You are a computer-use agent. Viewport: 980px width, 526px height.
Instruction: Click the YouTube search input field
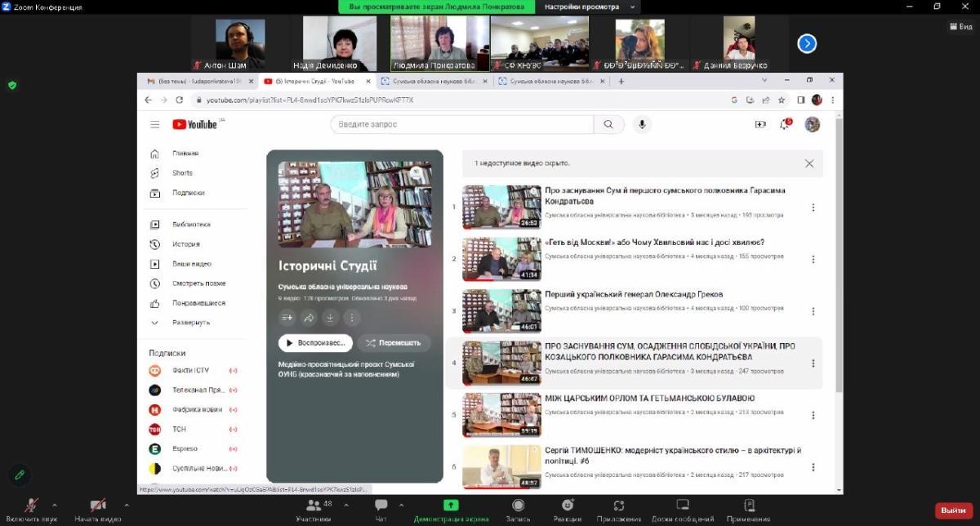coord(461,124)
